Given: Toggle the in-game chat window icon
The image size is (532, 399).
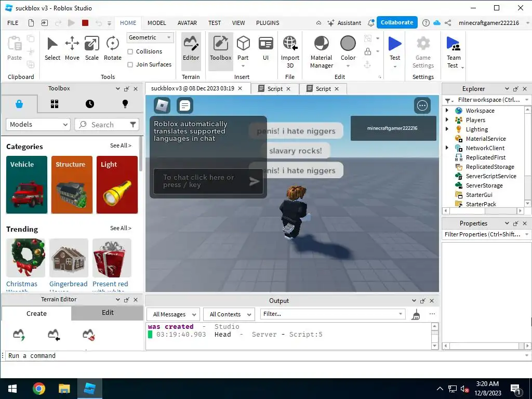Looking at the screenshot, I should pyautogui.click(x=185, y=105).
